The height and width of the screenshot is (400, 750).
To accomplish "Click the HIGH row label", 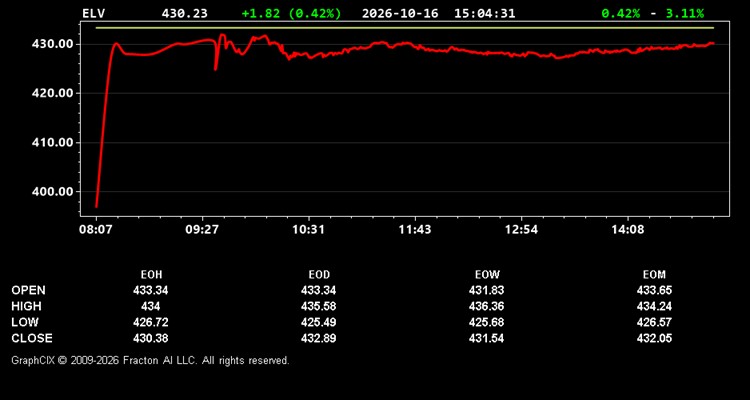I will 26,306.
